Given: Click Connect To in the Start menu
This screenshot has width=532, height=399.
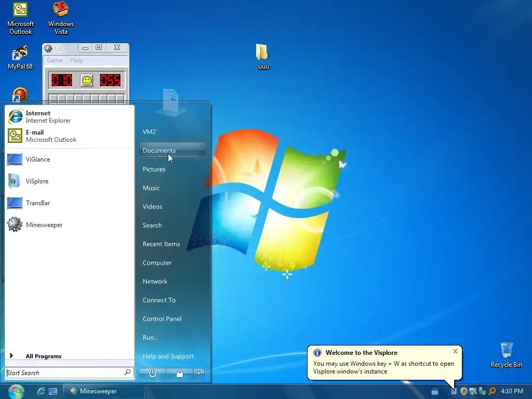Looking at the screenshot, I should pos(172,300).
